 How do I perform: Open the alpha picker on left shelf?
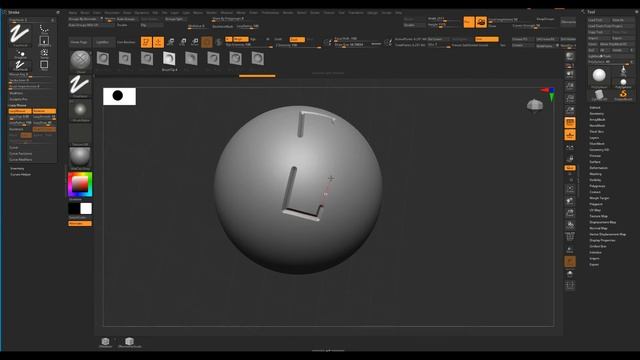pos(80,110)
